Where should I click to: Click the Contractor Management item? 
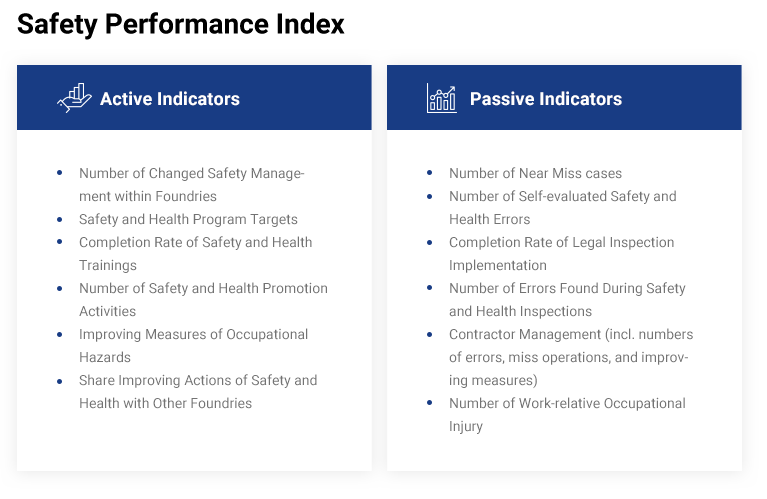pyautogui.click(x=571, y=357)
